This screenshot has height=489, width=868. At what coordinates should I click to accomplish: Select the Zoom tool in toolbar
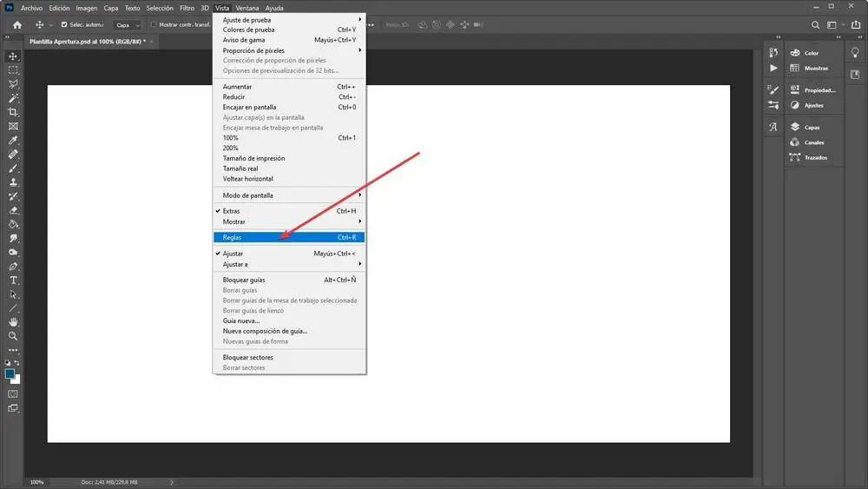point(13,336)
